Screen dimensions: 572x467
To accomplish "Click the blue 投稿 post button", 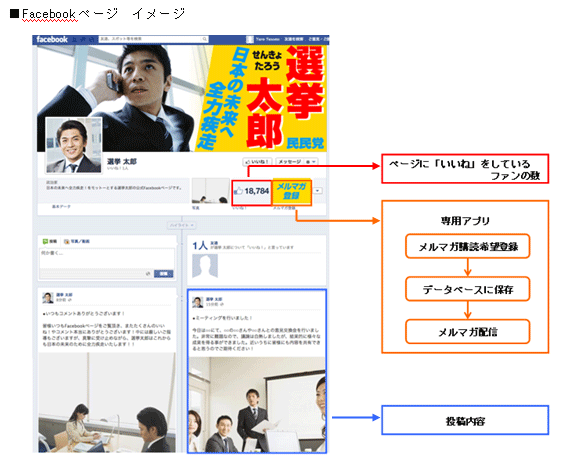I will pos(163,274).
